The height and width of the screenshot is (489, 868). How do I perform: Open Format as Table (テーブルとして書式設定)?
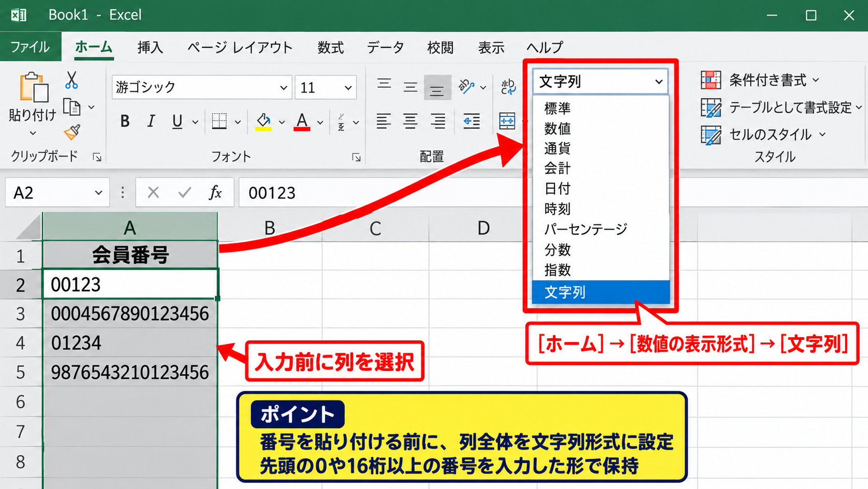(x=781, y=108)
